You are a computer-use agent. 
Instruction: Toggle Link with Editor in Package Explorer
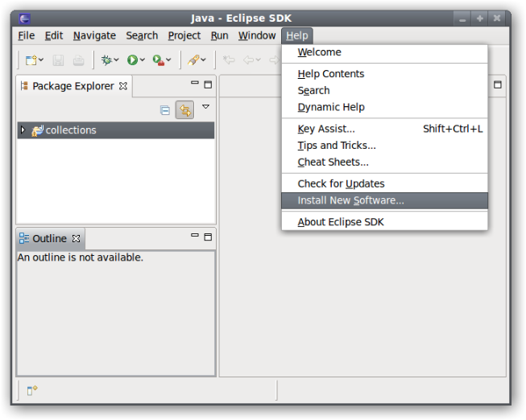click(184, 110)
